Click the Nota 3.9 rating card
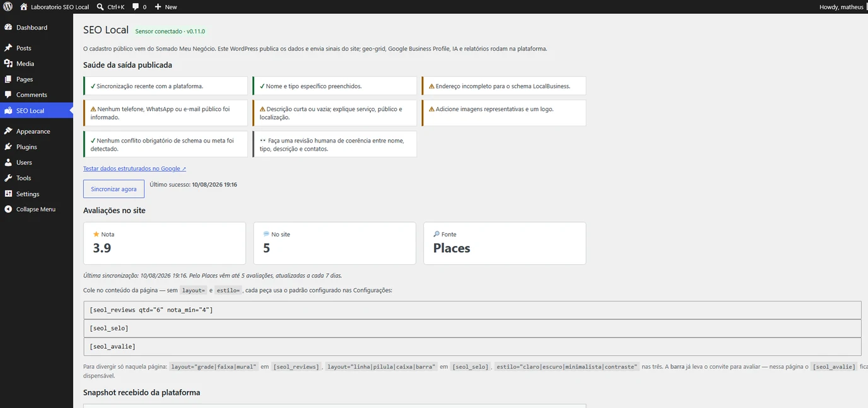 165,243
